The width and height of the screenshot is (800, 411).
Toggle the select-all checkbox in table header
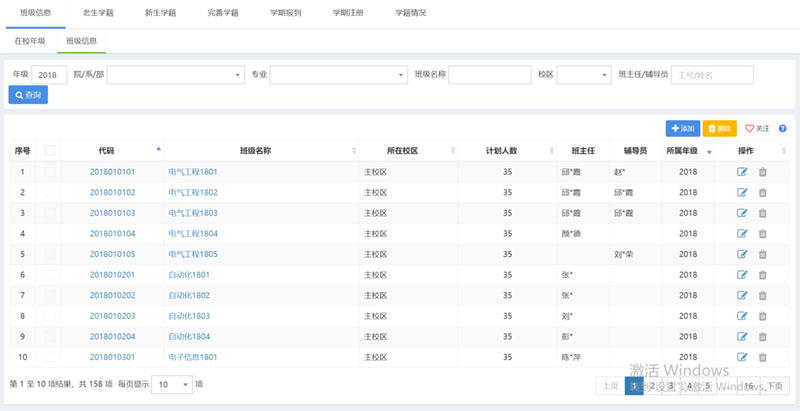click(50, 151)
